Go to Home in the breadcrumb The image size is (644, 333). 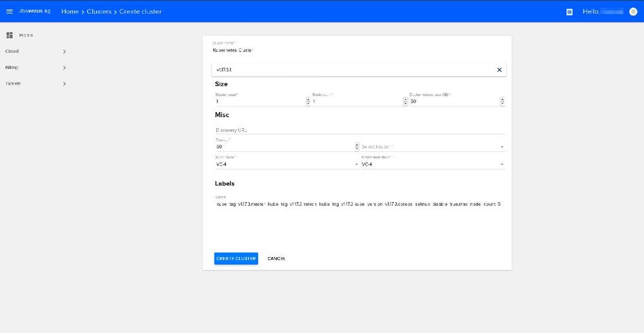[x=70, y=12]
